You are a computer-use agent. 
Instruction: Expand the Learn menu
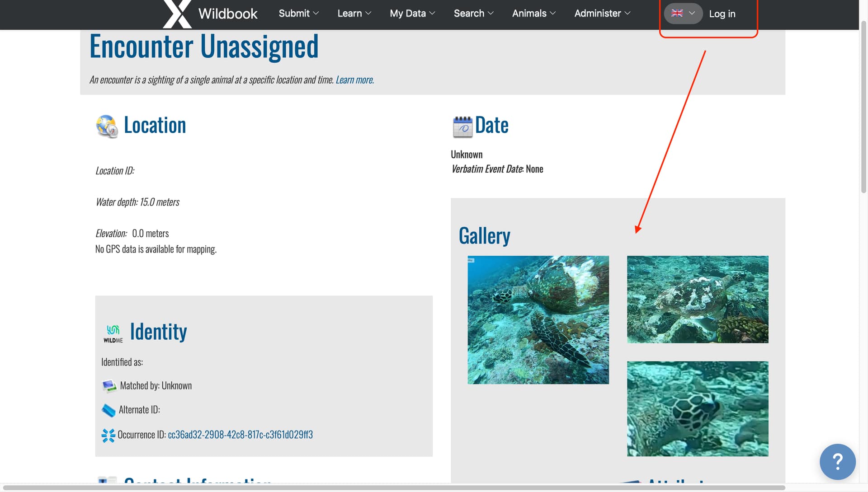tap(354, 14)
